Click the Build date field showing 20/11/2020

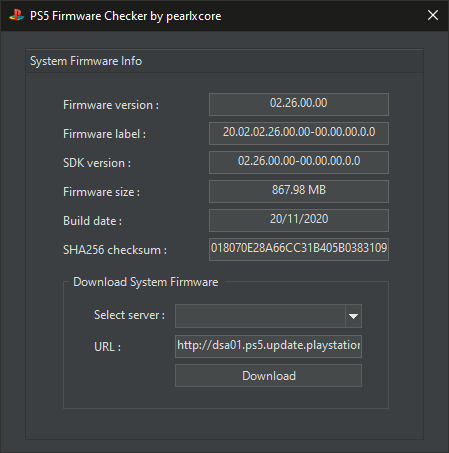click(299, 220)
